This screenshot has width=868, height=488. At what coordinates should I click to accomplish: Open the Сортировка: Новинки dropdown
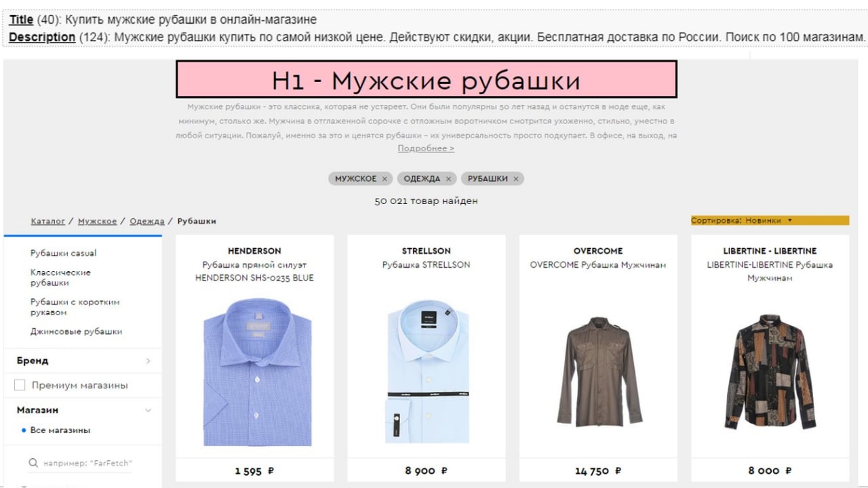[x=770, y=220]
